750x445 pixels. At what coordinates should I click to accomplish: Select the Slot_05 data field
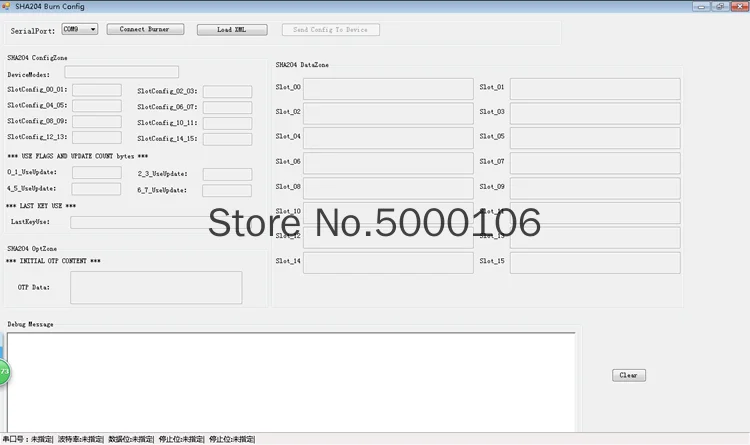(595, 138)
